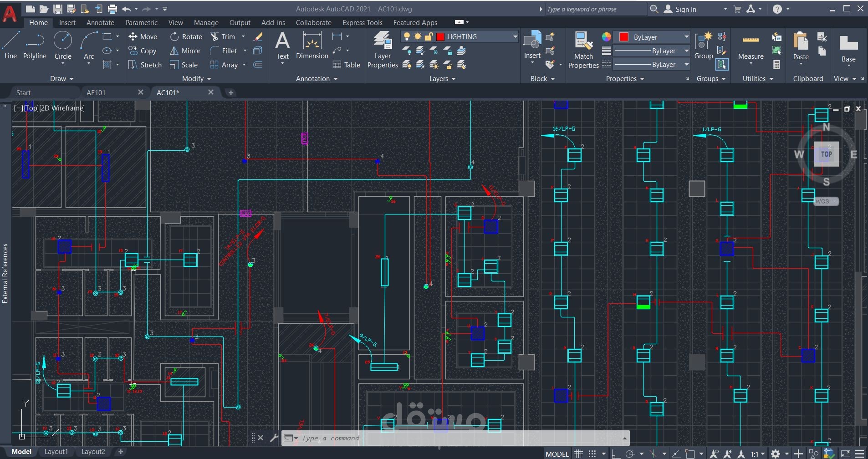Viewport: 868px width, 459px height.
Task: Toggle the lightbulb on/off for LIGHTING layer
Action: [407, 37]
